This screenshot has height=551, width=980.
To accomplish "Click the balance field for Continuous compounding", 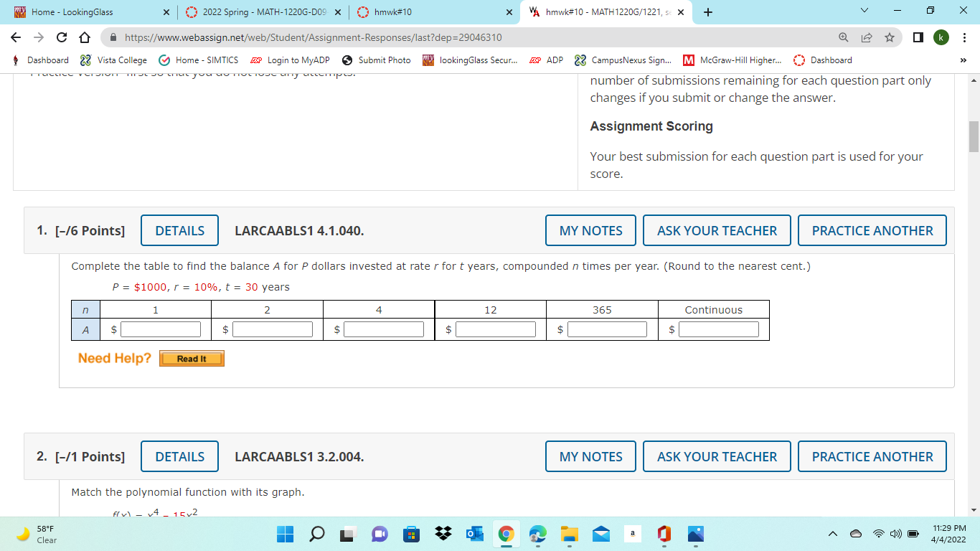I will (719, 329).
